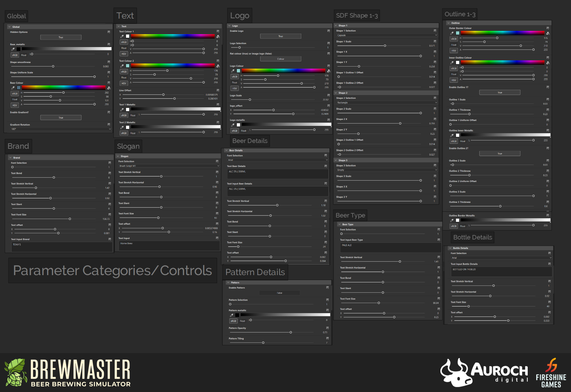Viewport: 571px width, 392px height.
Task: Collapse the Pattern group header
Action: point(228,283)
